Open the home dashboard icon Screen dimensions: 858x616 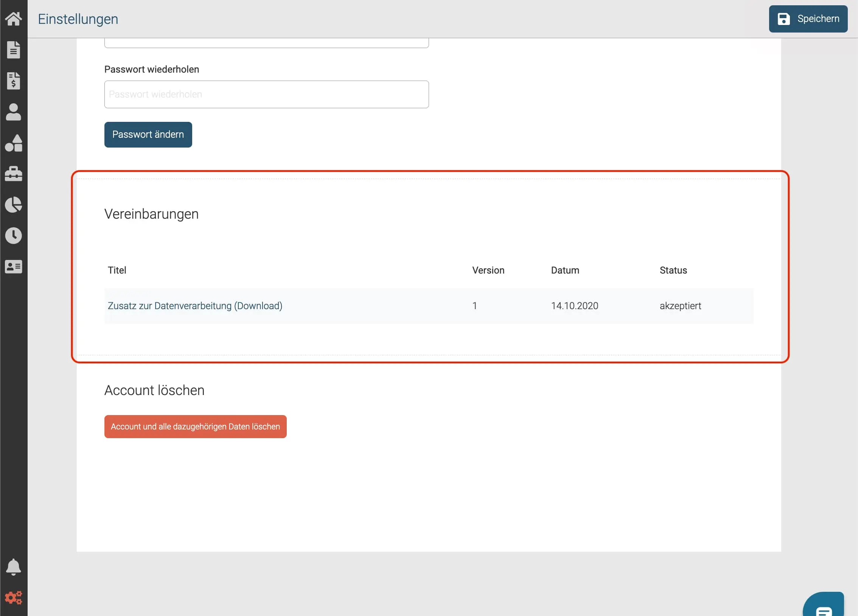click(14, 19)
